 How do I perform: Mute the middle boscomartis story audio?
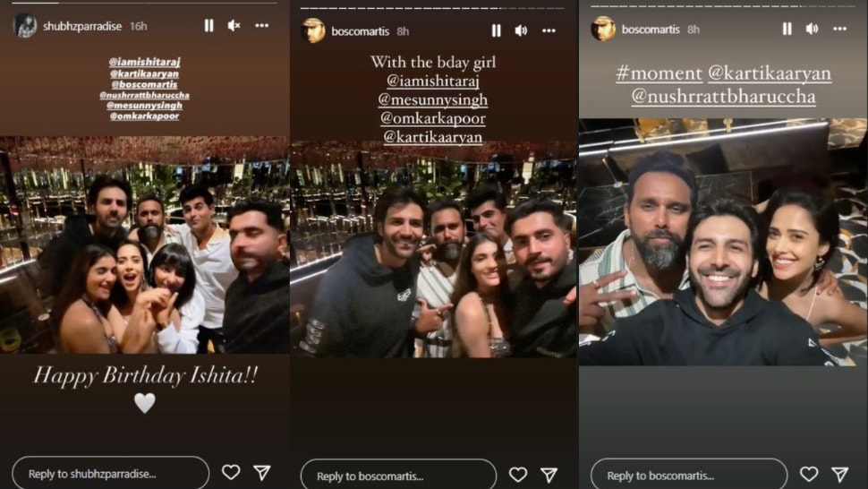click(522, 30)
